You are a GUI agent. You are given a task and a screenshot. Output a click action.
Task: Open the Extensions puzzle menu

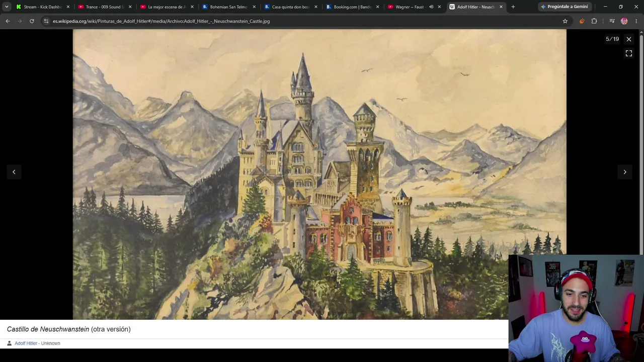pos(594,21)
